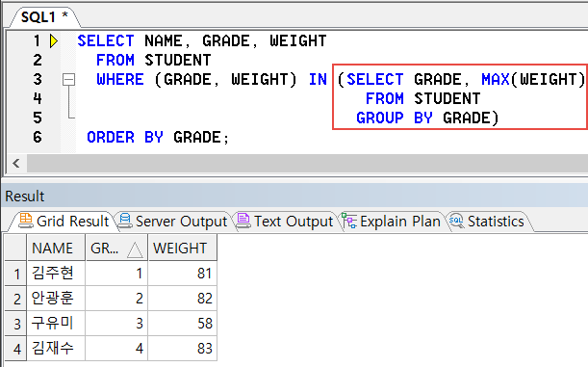
Task: Select the cell containing 안광훈
Action: pos(56,299)
